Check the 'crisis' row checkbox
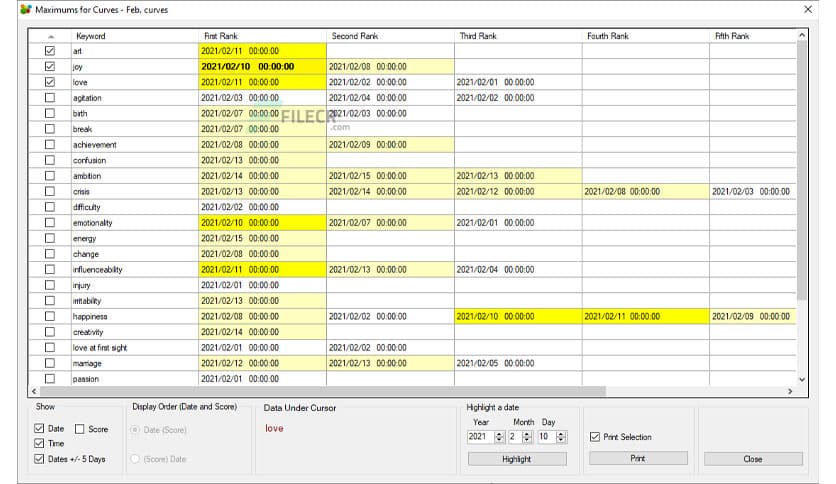The width and height of the screenshot is (836, 484). pos(50,191)
